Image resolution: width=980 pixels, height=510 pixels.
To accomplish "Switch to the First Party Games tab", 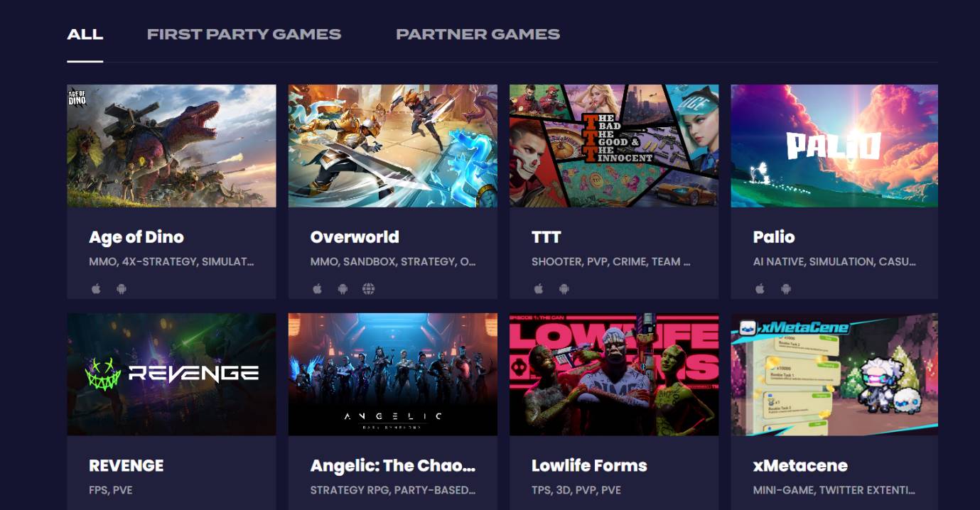I will pos(244,34).
